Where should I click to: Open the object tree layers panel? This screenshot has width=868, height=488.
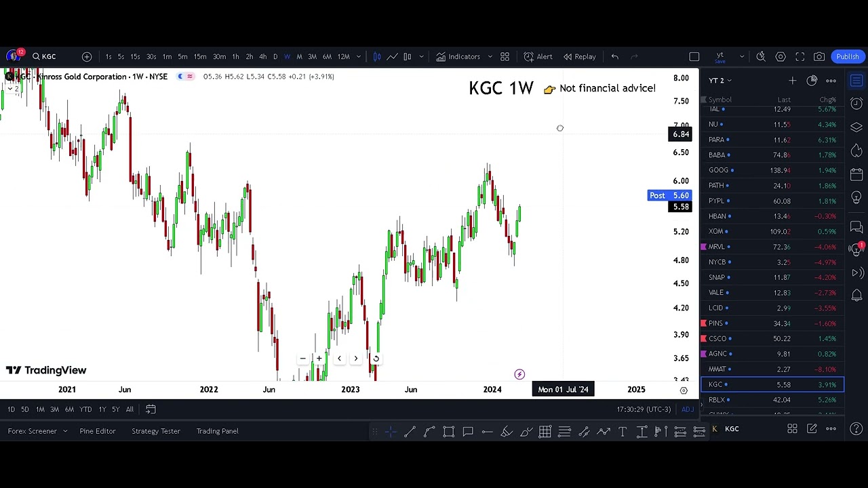(856, 127)
